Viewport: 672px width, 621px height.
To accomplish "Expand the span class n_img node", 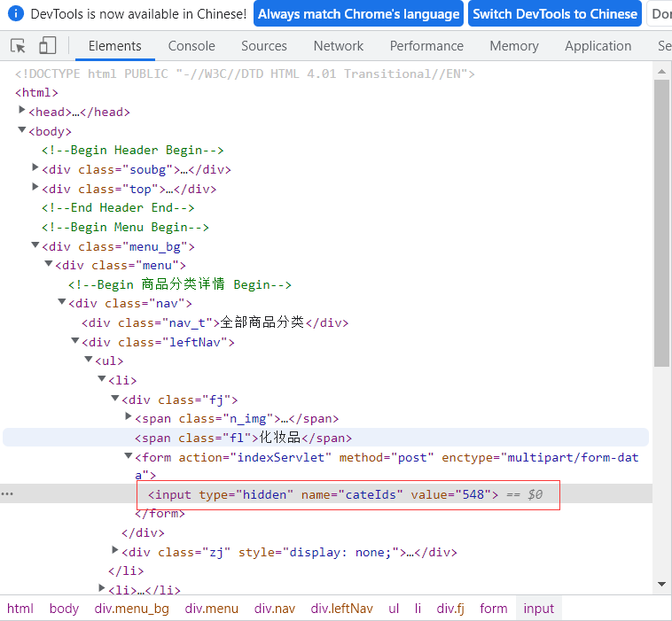I will (129, 417).
